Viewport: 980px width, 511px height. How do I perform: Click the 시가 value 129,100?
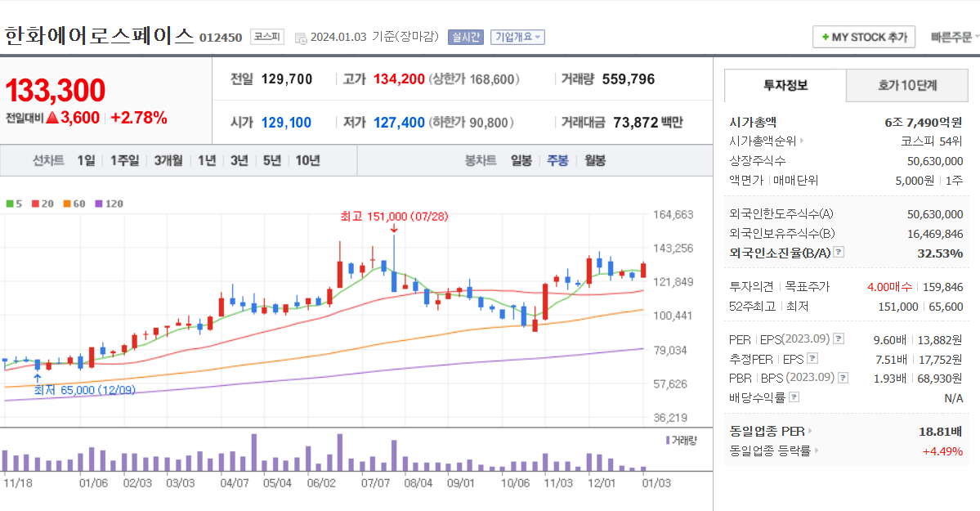[286, 123]
